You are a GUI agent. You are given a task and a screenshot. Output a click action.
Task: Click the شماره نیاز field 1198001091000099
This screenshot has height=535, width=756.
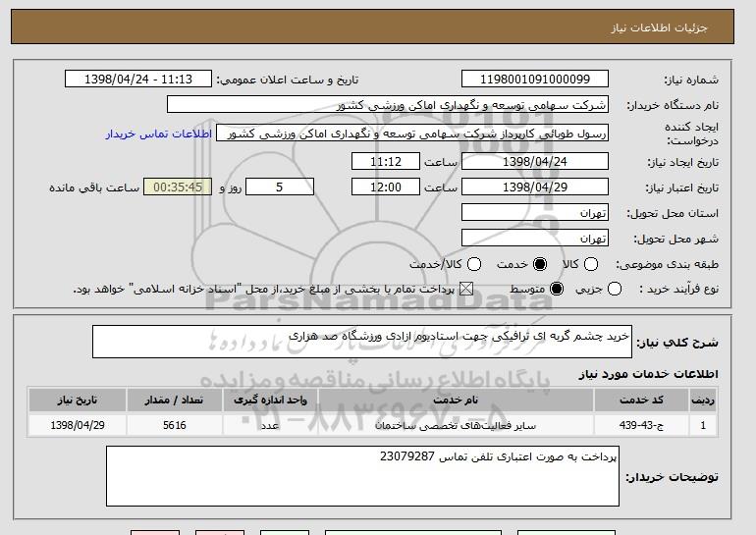coord(535,80)
